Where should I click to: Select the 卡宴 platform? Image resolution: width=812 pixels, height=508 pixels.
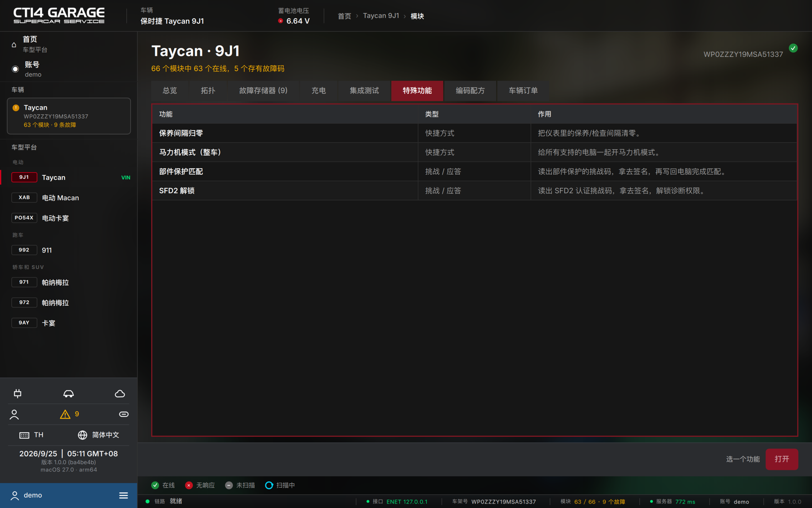click(69, 323)
